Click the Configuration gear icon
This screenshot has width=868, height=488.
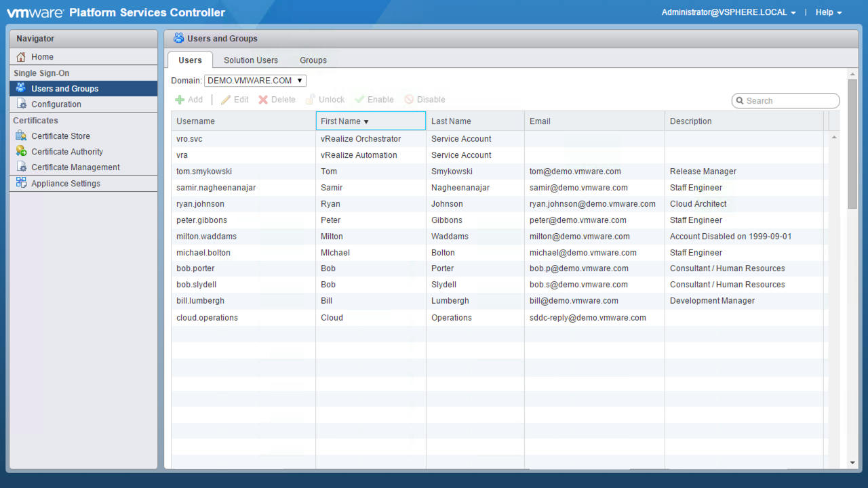[x=21, y=104]
